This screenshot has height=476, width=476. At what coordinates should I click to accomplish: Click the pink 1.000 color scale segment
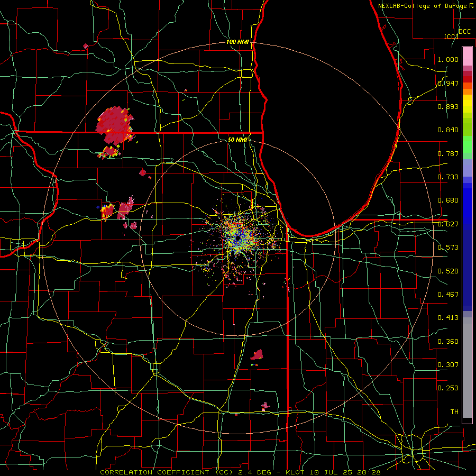[x=467, y=56]
